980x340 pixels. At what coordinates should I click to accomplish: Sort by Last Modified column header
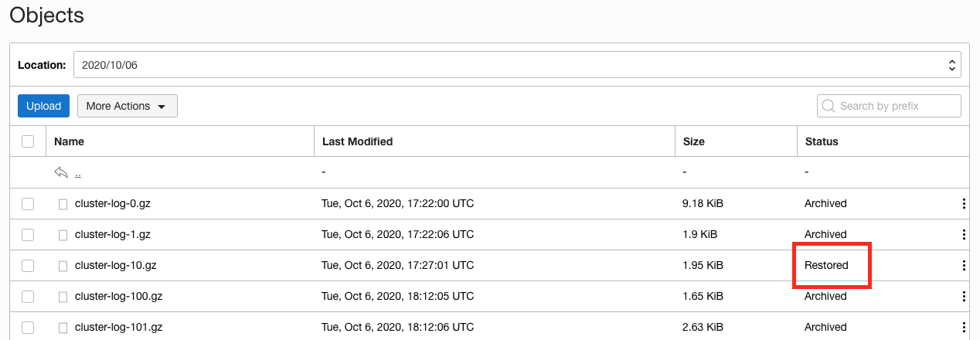point(357,141)
